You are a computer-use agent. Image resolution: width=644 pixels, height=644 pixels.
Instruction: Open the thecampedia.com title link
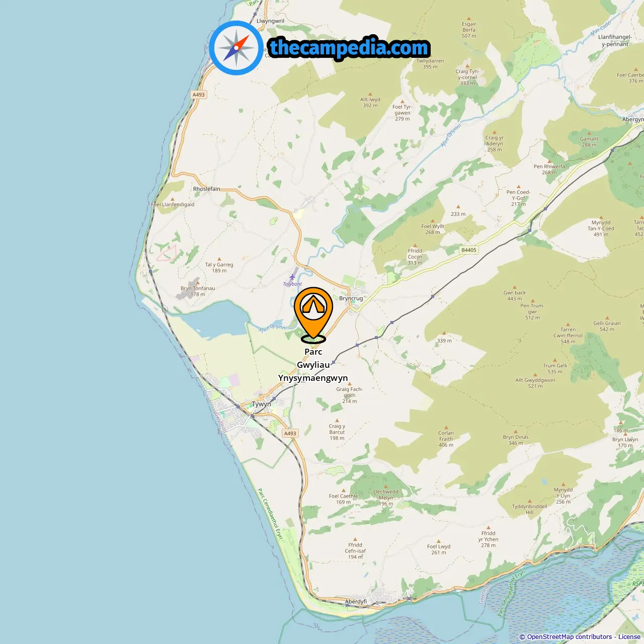[x=349, y=48]
